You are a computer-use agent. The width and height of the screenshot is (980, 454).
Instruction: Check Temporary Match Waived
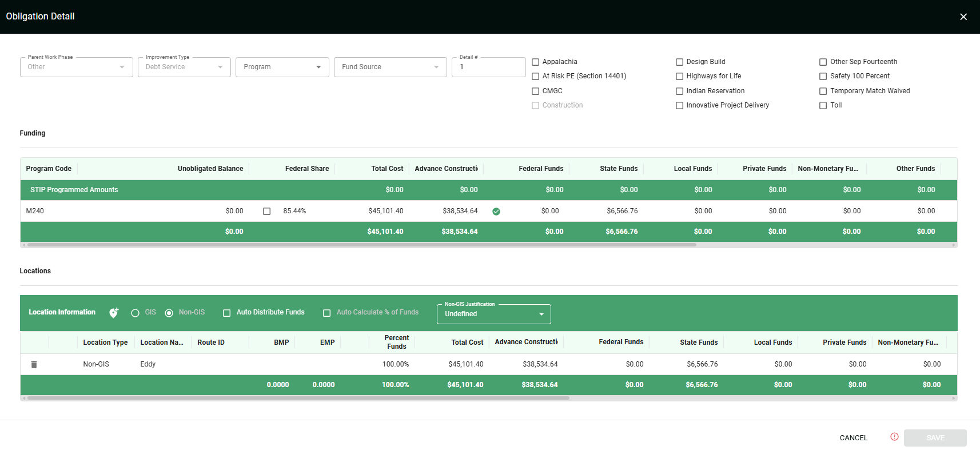[823, 91]
